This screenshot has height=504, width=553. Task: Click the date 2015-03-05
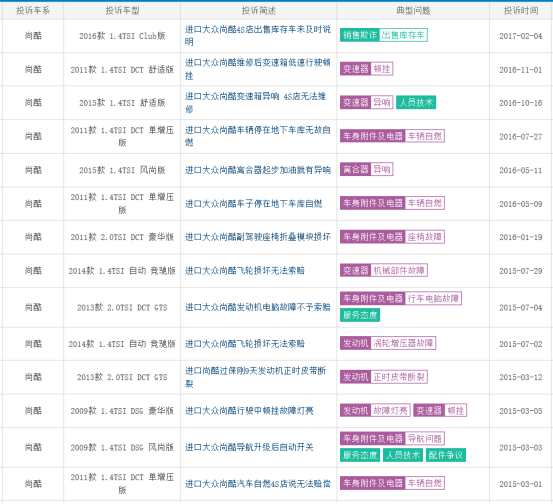click(521, 411)
